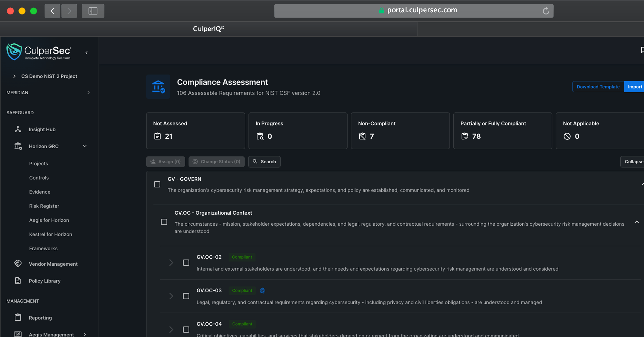Click the Assign (0) button
Image resolution: width=644 pixels, height=337 pixels.
pyautogui.click(x=166, y=162)
